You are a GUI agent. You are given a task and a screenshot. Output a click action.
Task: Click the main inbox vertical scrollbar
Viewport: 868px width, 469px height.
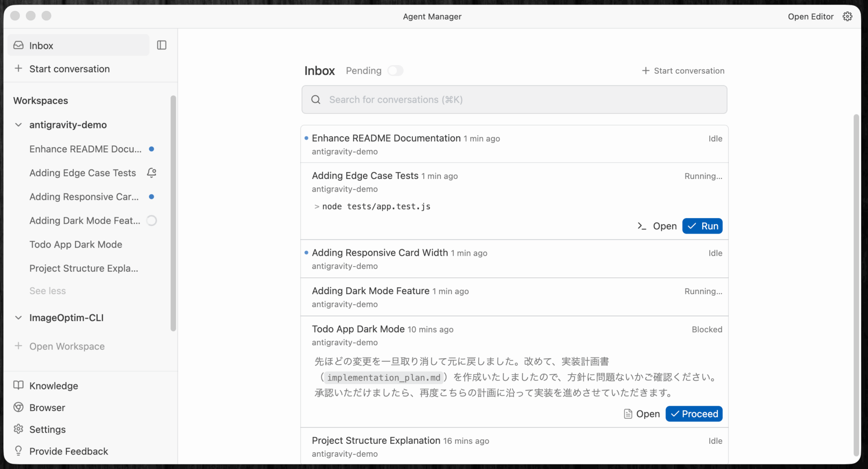tap(856, 285)
